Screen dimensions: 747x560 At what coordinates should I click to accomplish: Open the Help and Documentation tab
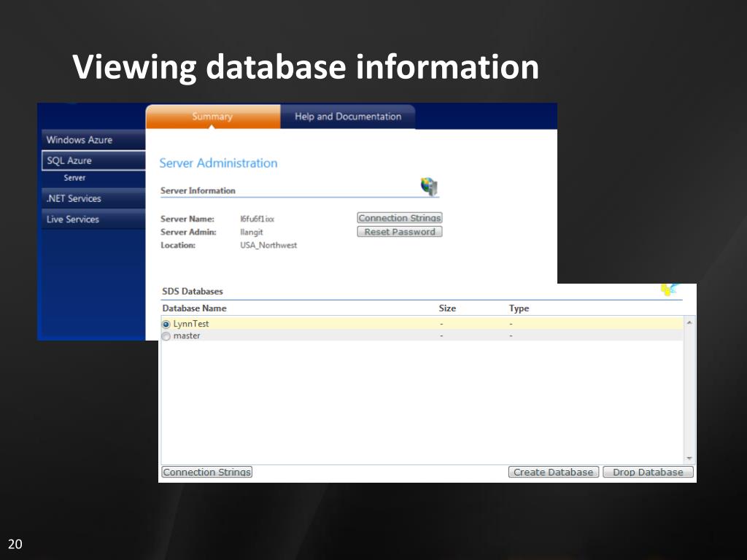347,117
